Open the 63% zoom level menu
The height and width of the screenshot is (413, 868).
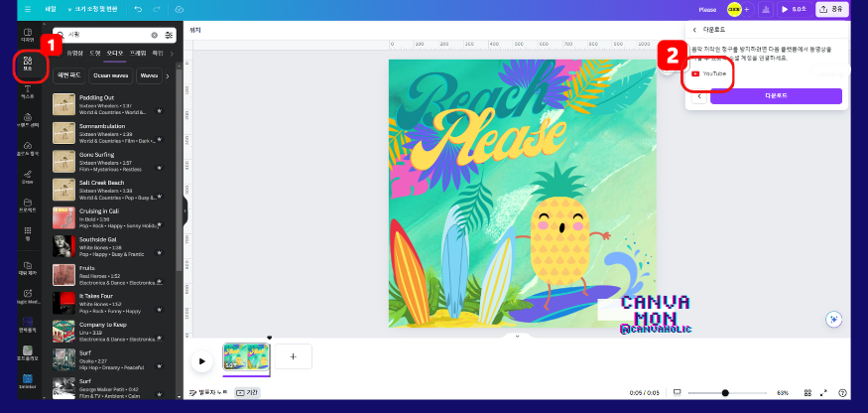coord(783,392)
